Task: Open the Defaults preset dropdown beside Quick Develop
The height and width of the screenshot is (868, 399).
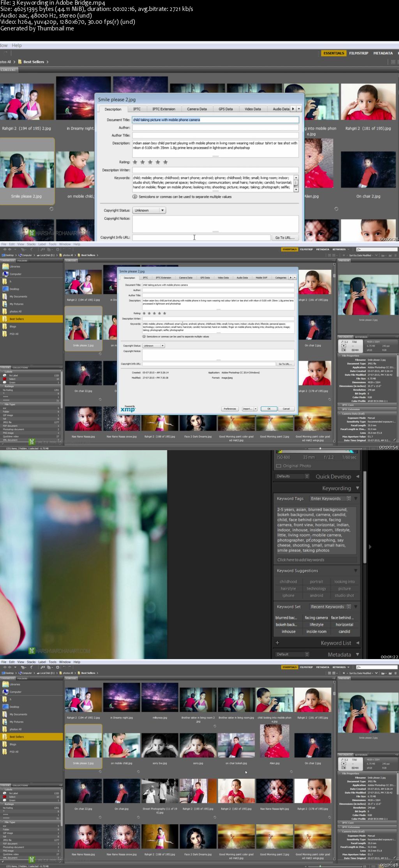Action: click(x=292, y=476)
